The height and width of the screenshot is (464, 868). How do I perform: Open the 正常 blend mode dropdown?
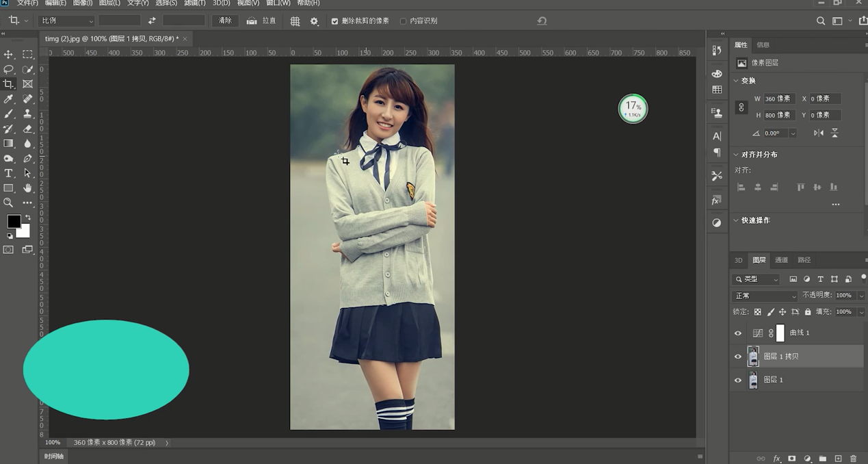coord(765,296)
